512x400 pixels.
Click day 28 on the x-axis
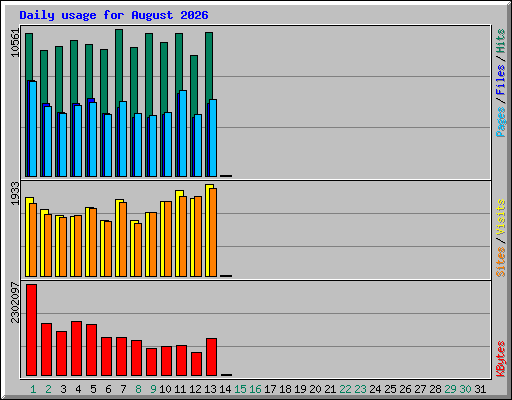tap(435, 389)
